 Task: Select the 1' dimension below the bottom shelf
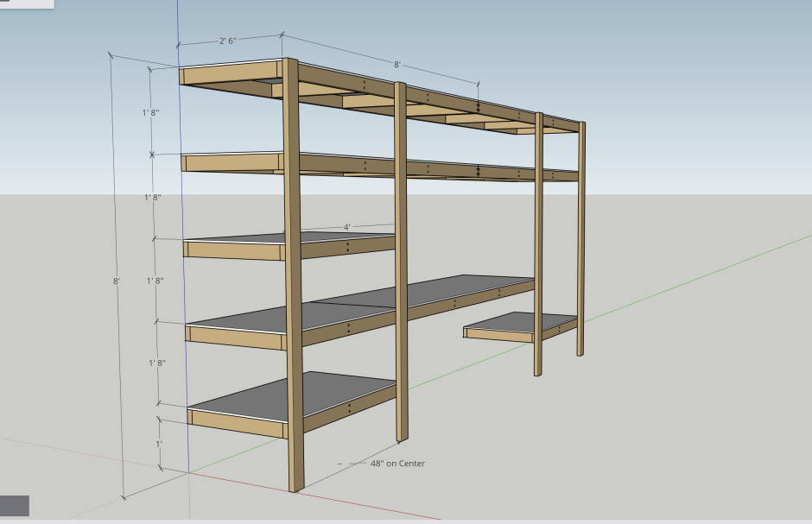[x=159, y=444]
